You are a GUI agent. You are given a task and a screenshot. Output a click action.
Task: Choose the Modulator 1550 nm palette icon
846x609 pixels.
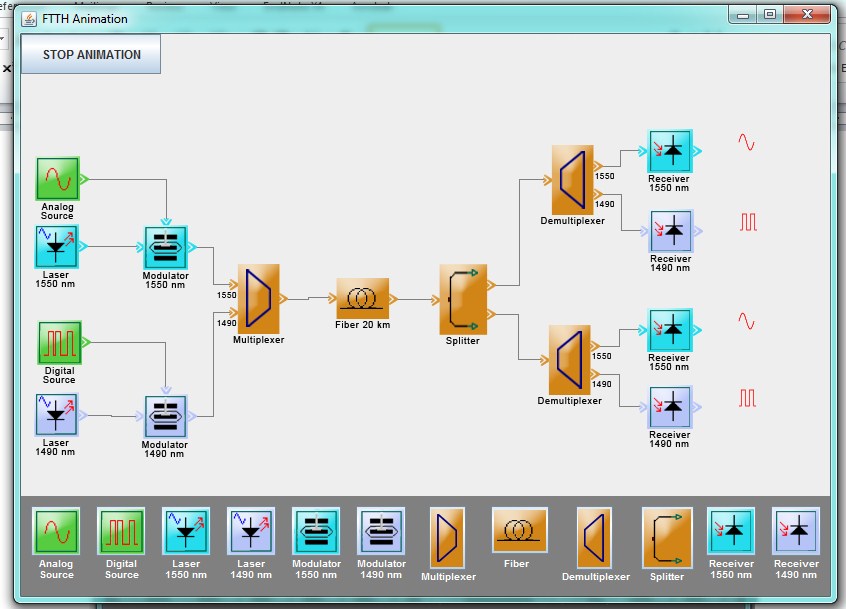pos(316,531)
